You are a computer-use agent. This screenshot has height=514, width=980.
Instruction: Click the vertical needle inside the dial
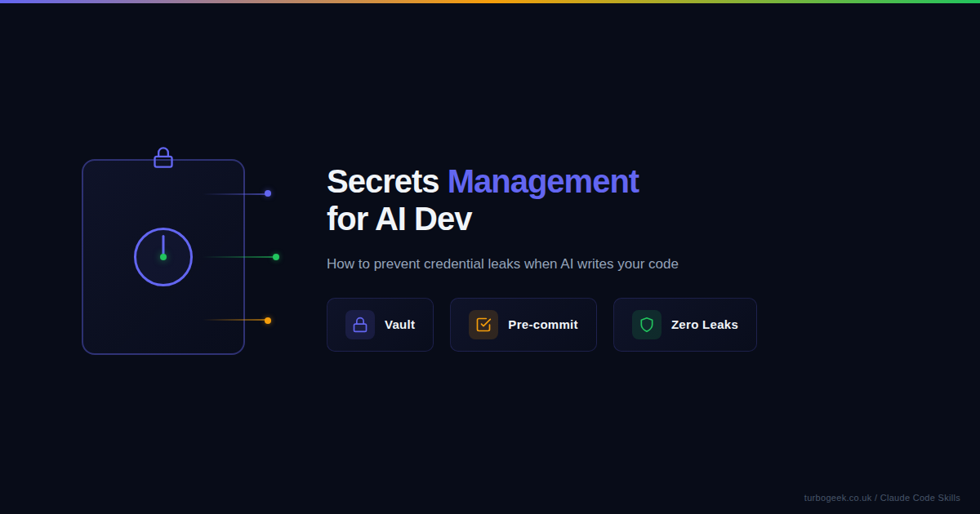pyautogui.click(x=163, y=244)
